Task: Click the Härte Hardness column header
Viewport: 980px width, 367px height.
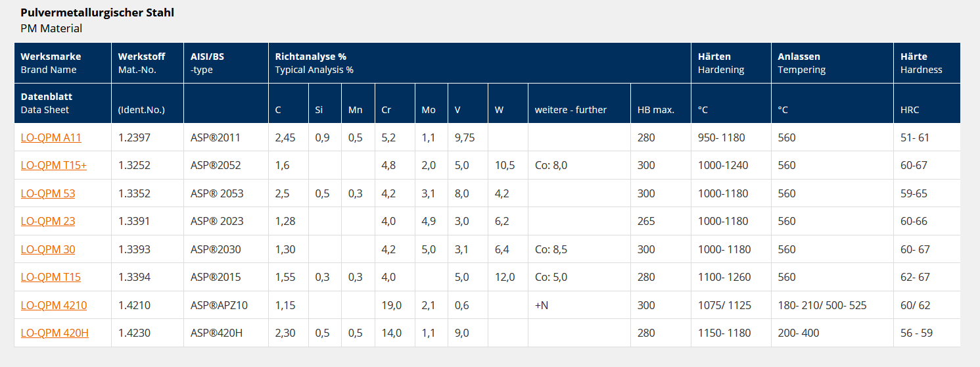Action: (x=927, y=63)
